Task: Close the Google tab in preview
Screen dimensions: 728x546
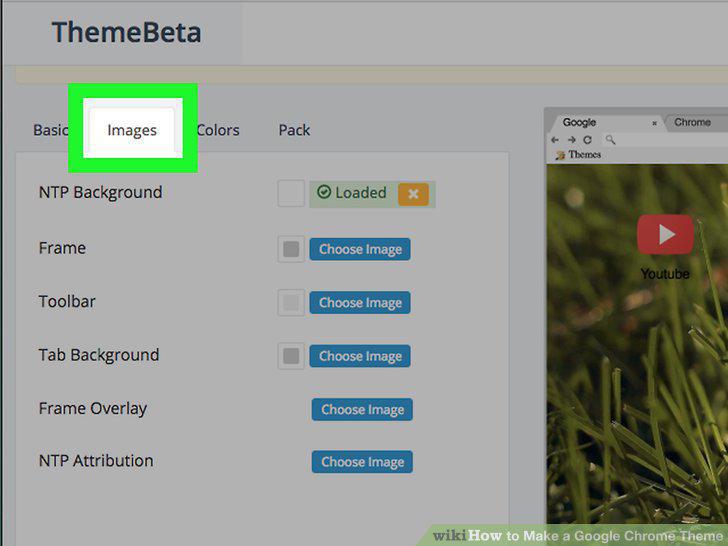Action: tap(654, 123)
